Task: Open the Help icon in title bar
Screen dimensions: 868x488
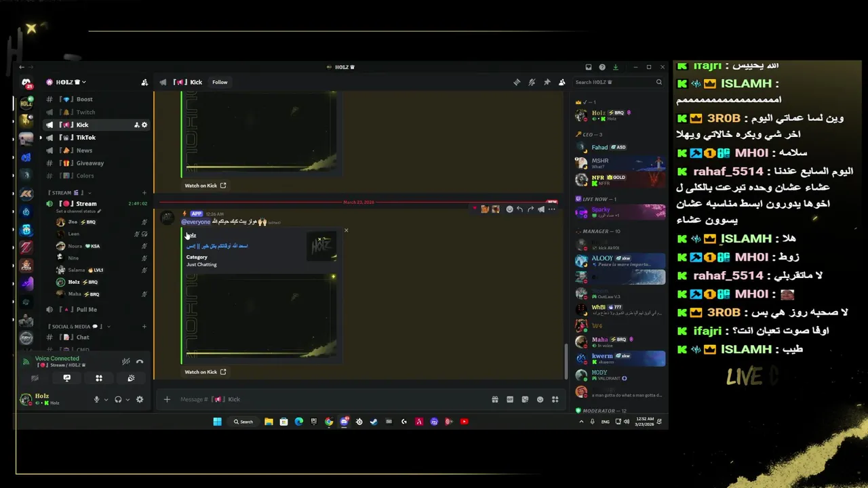Action: pos(602,67)
